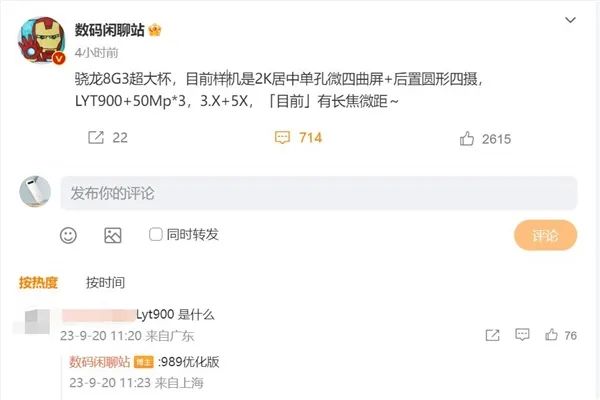Click the repost icon under the post
Image resolution: width=600 pixels, height=400 pixels.
coord(96,137)
